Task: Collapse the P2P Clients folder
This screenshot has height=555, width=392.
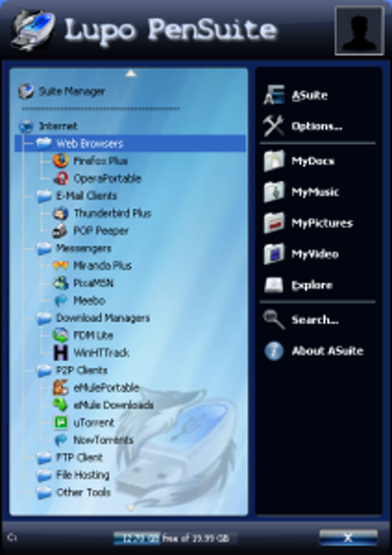Action: (44, 370)
